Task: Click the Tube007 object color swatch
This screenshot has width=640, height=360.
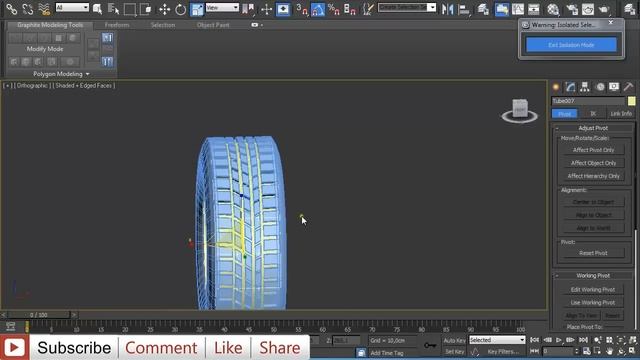Action: coord(631,101)
